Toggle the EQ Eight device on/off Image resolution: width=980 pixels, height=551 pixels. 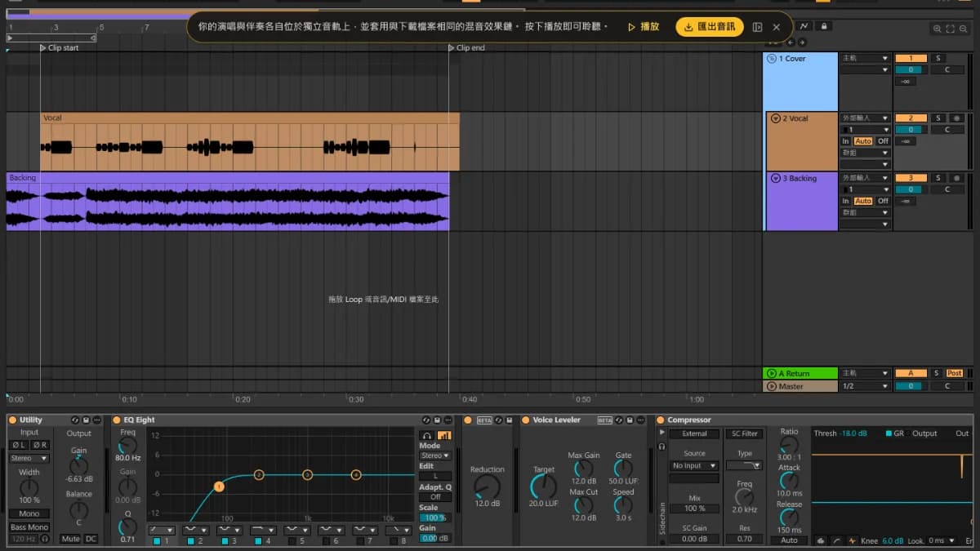[117, 420]
